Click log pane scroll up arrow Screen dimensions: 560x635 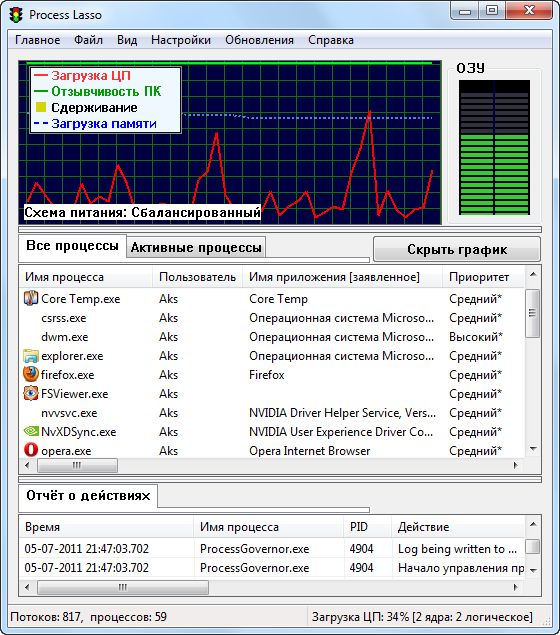[x=533, y=524]
